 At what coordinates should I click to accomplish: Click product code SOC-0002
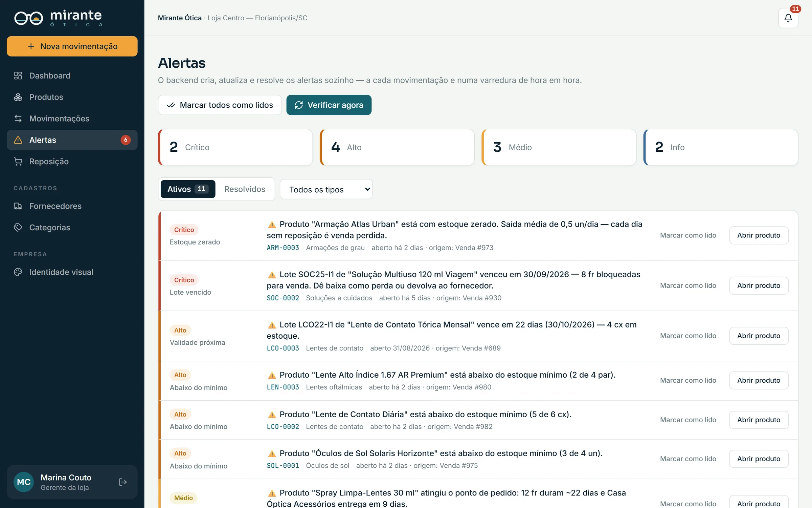pos(283,298)
